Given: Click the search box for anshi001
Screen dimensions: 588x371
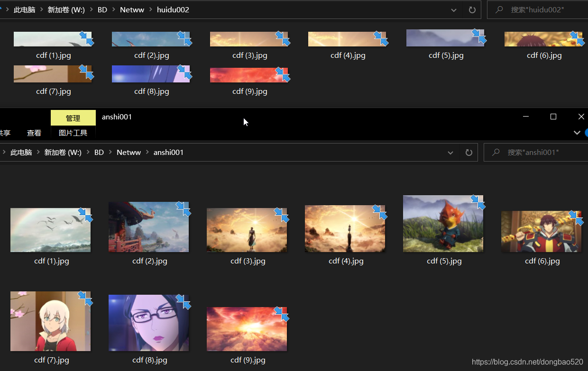Looking at the screenshot, I should 536,152.
